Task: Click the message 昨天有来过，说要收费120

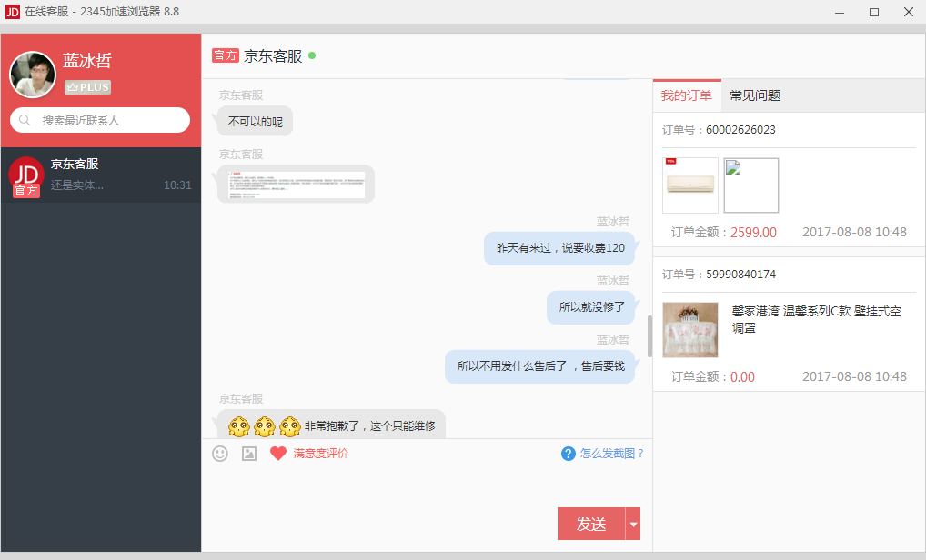Action: (x=559, y=248)
